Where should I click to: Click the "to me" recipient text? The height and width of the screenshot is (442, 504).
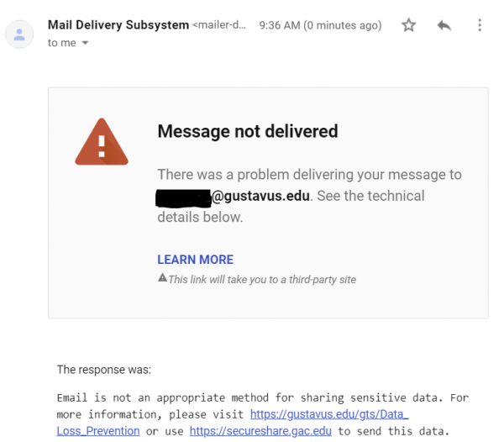(61, 43)
